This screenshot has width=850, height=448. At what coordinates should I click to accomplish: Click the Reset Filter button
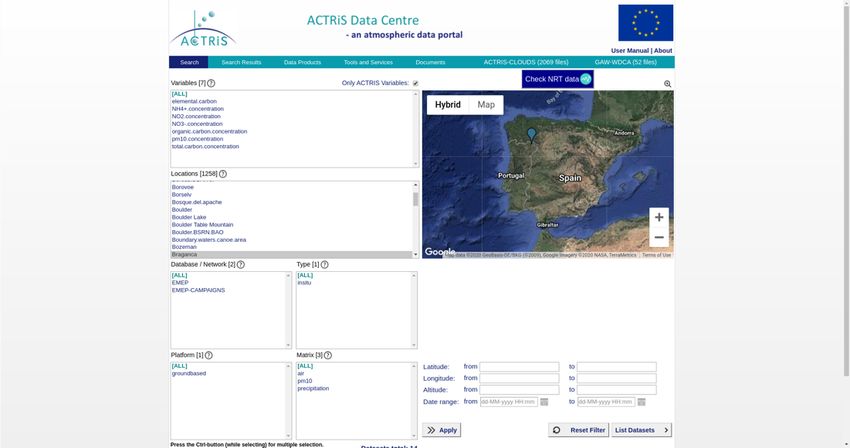click(578, 430)
